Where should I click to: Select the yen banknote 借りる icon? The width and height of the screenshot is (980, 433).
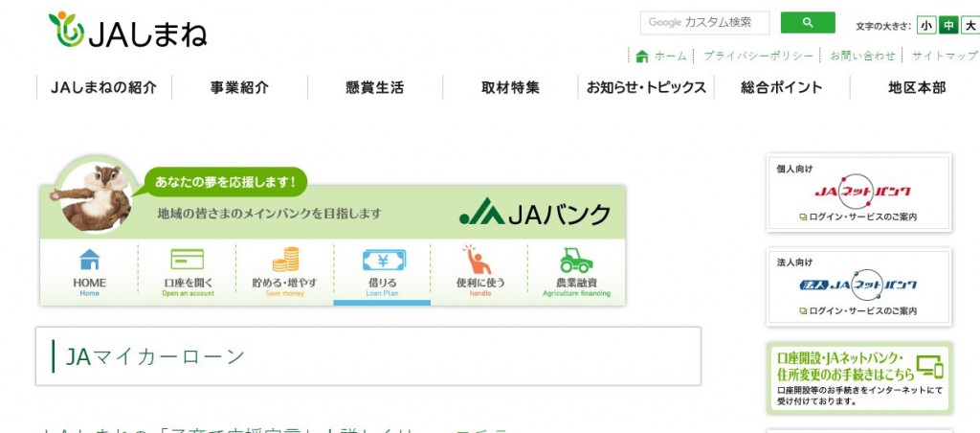pyautogui.click(x=384, y=260)
